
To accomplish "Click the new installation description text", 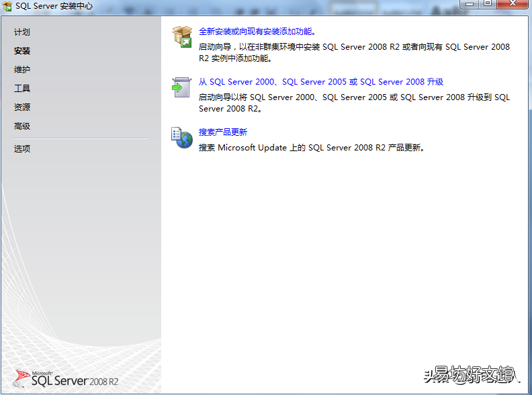I will click(354, 52).
